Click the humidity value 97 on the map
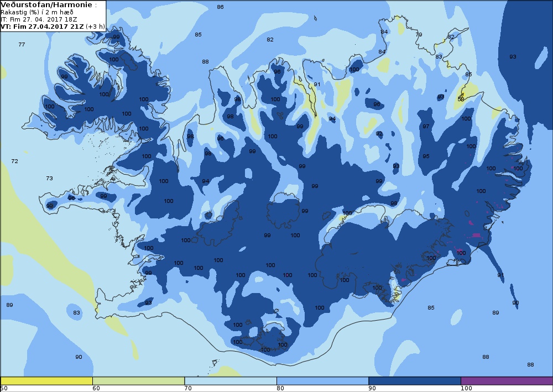The image size is (553, 392). [x=426, y=126]
